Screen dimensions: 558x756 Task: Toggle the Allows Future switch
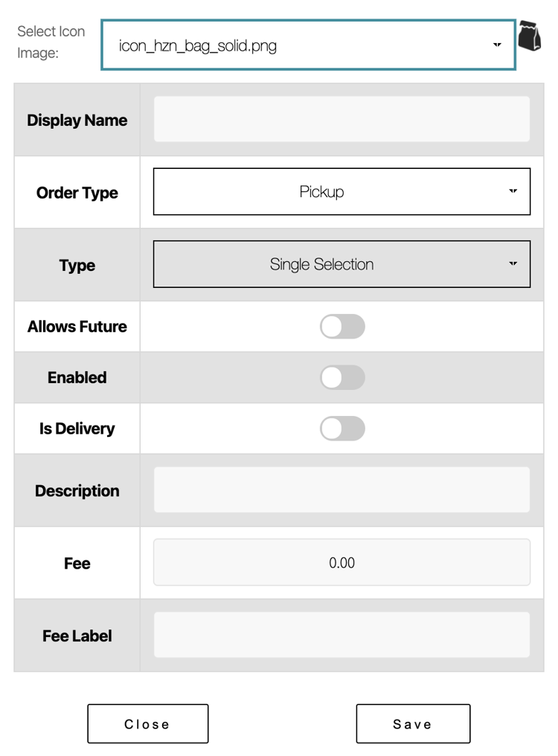coord(342,327)
